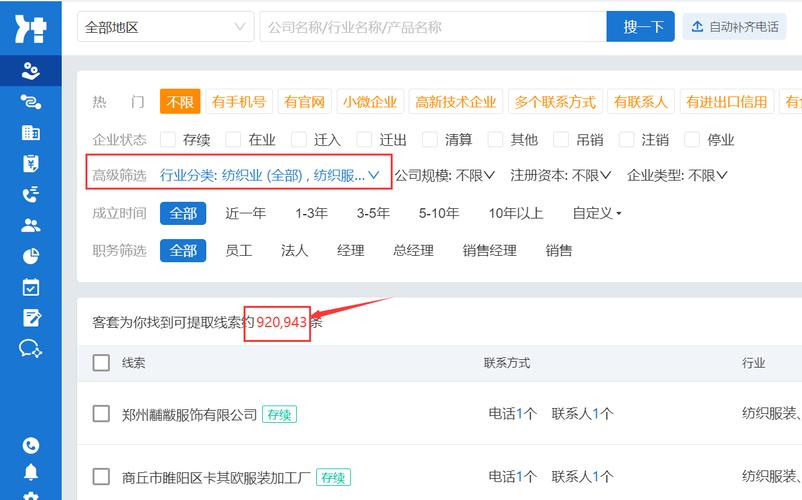Open the edit note sidebar icon
This screenshot has width=802, height=500.
[30, 318]
